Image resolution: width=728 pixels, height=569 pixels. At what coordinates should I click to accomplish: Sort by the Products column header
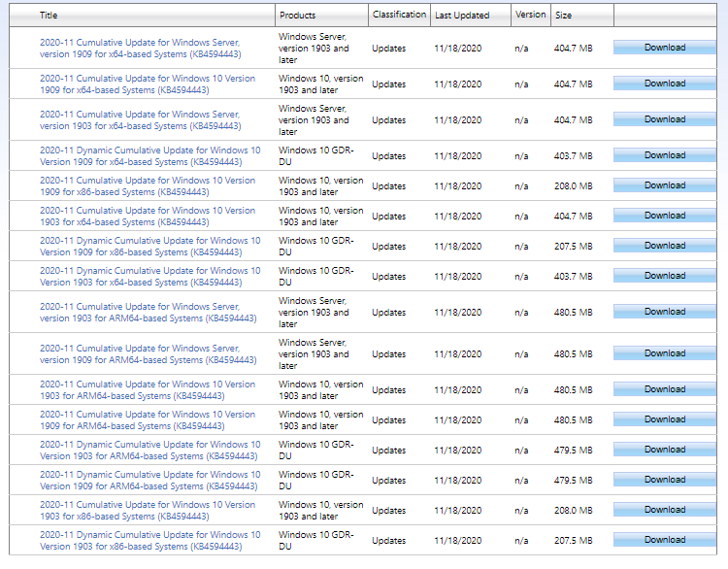pyautogui.click(x=297, y=16)
